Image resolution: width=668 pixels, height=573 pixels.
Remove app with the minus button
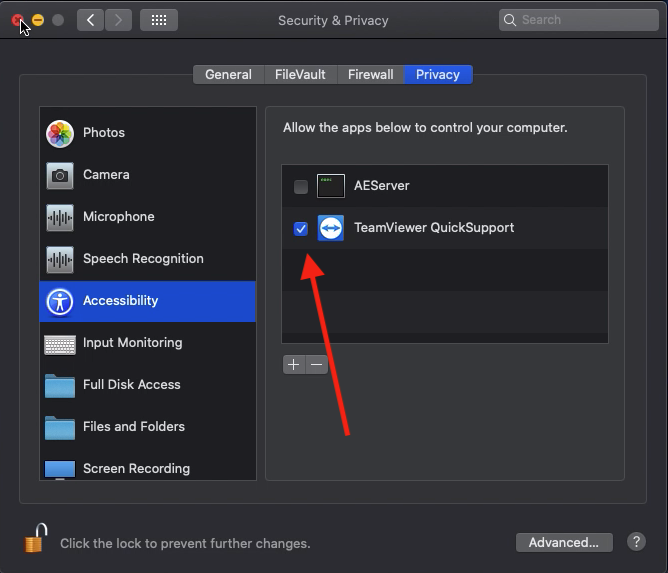[x=317, y=365]
